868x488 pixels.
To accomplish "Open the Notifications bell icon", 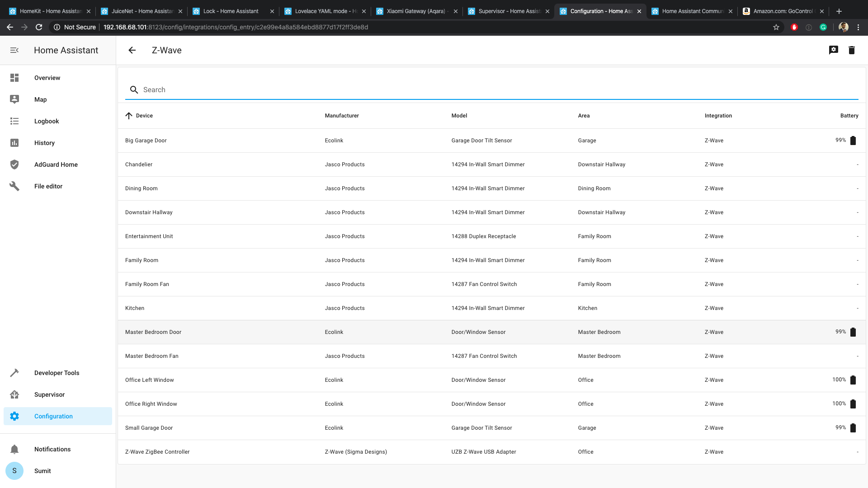I will [x=14, y=449].
